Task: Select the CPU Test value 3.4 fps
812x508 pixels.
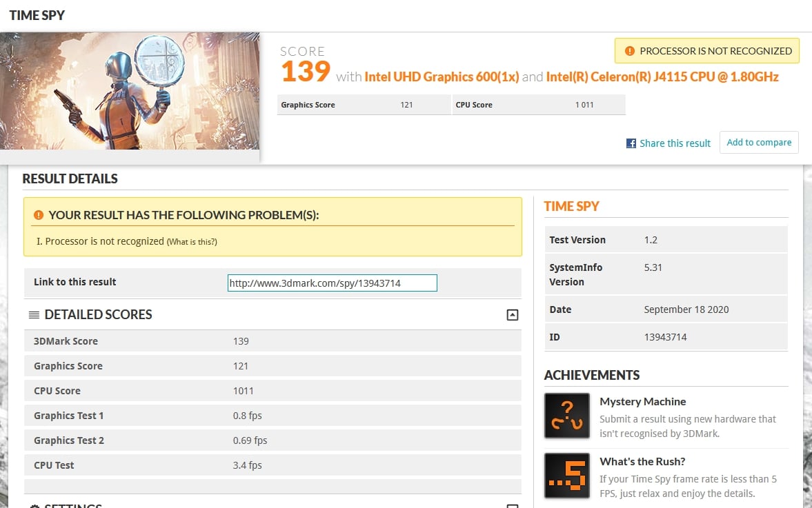Action: pyautogui.click(x=248, y=465)
